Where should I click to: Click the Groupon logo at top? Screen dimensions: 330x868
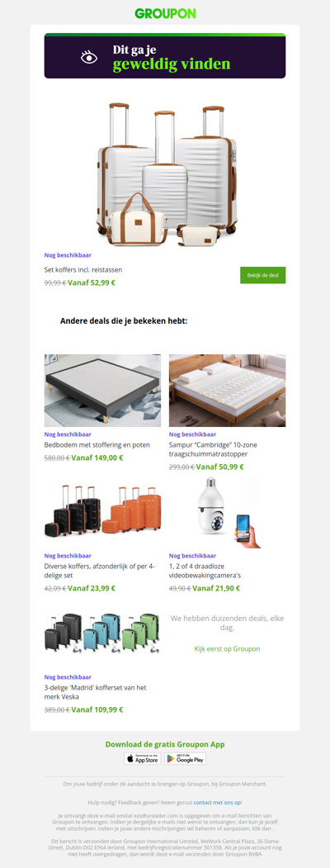coord(165,13)
